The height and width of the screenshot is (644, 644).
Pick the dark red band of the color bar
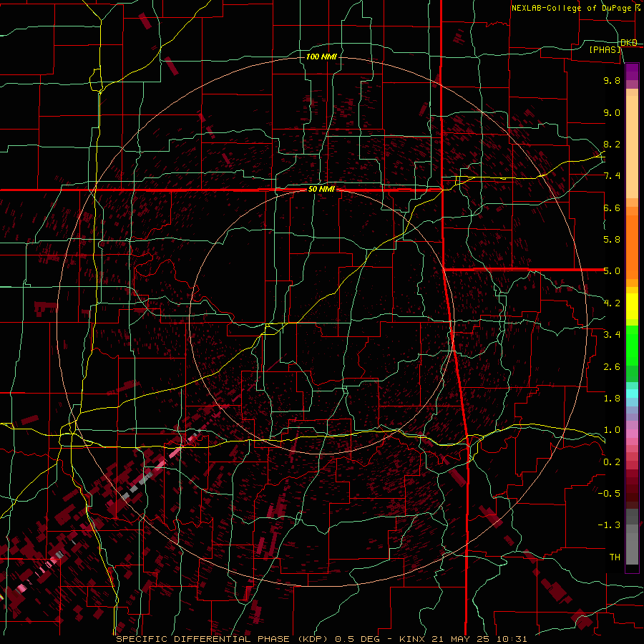tap(632, 484)
